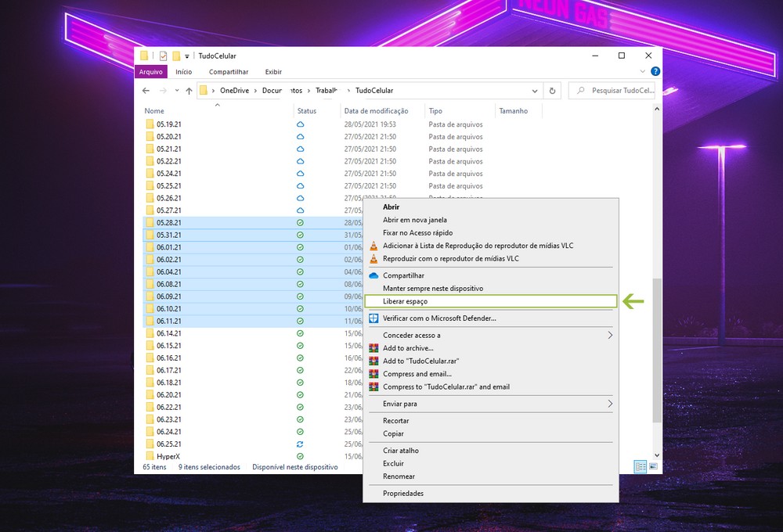Image resolution: width=783 pixels, height=532 pixels.
Task: Switch to large icons view layout
Action: click(x=653, y=466)
